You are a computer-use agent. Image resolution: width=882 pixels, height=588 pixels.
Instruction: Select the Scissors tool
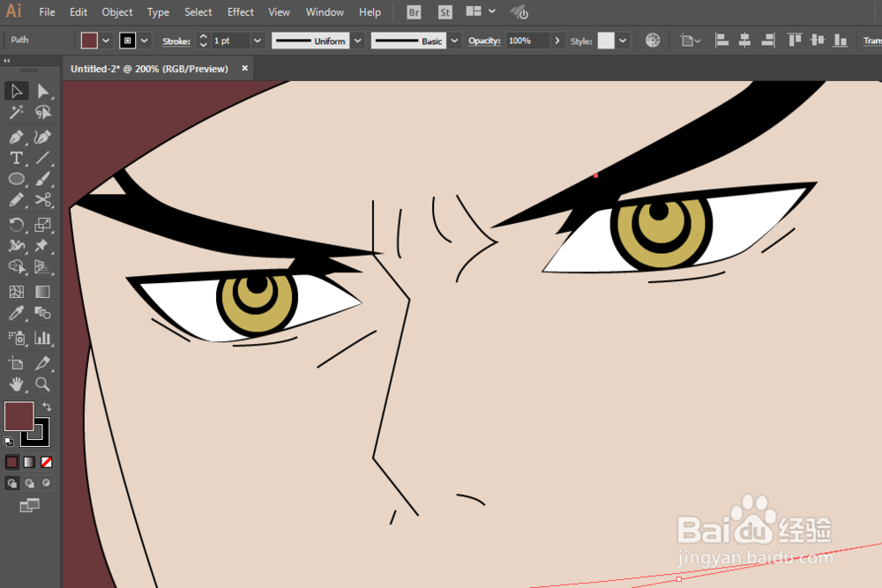pos(42,200)
